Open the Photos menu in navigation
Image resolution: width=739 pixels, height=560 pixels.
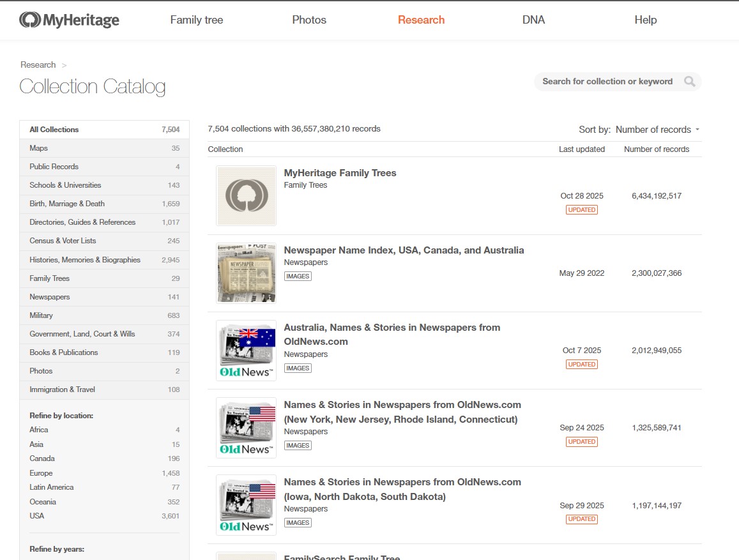pos(309,20)
